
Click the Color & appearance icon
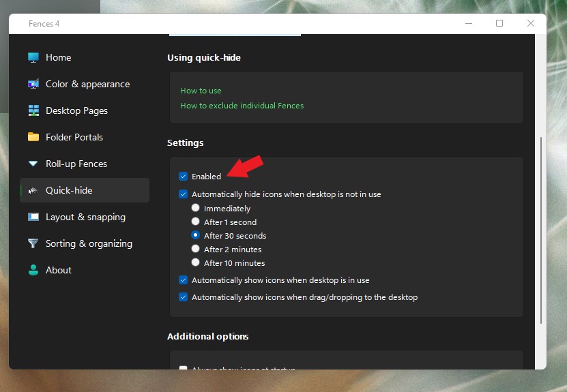33,84
